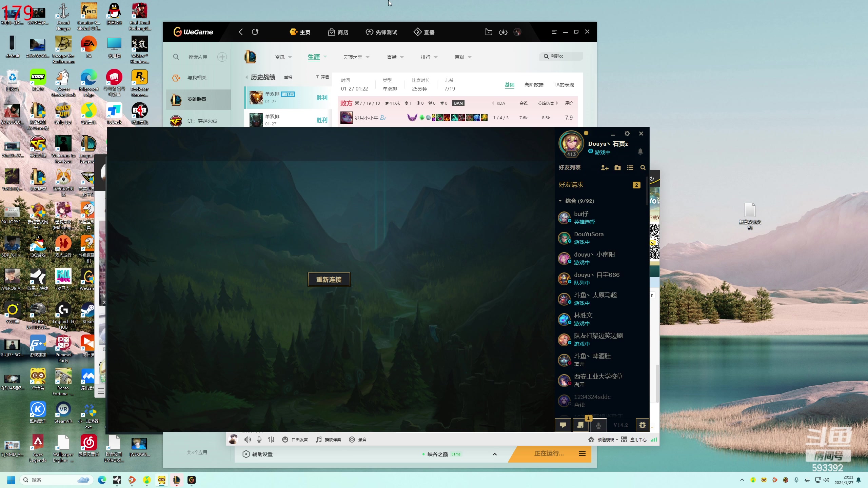The image size is (868, 488).
Task: Toggle League voice microphone button
Action: [598, 425]
